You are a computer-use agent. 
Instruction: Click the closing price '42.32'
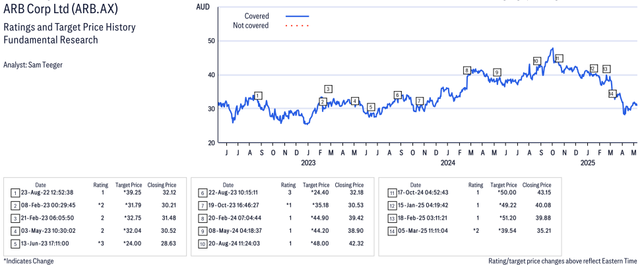[x=356, y=243]
